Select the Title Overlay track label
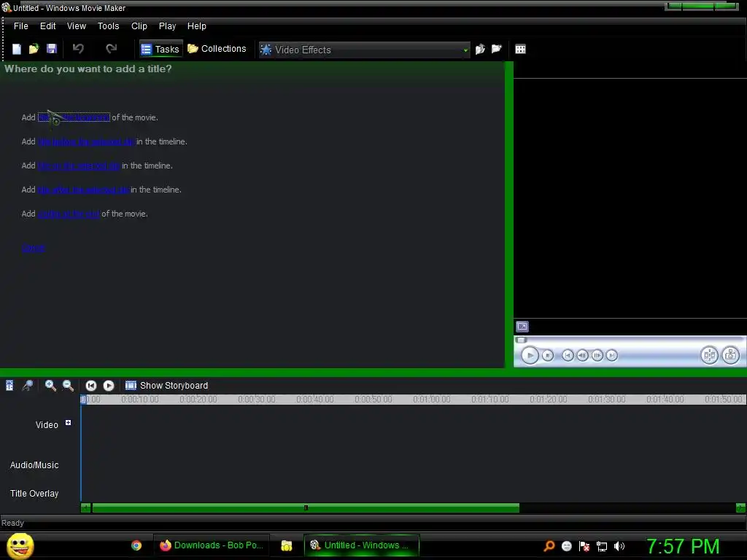The height and width of the screenshot is (560, 747). (34, 494)
